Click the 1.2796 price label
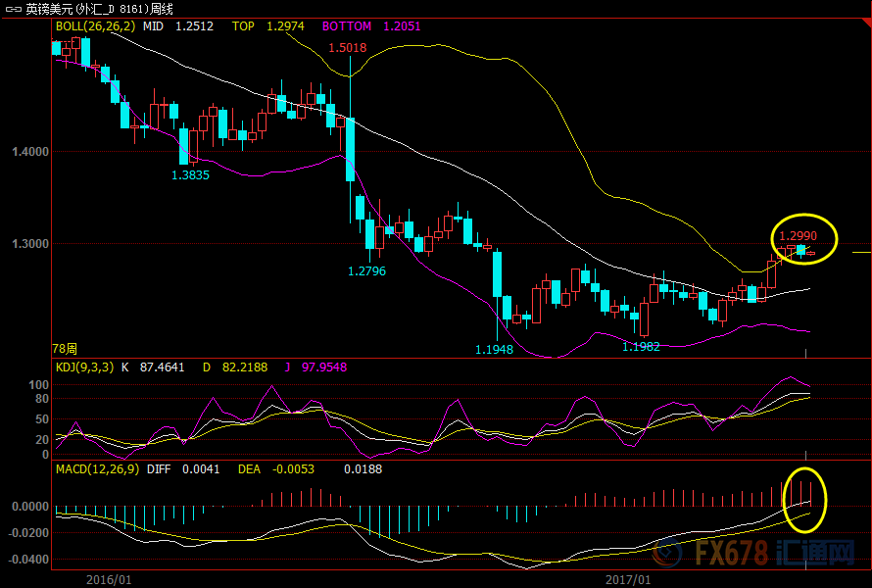Image resolution: width=872 pixels, height=588 pixels. [x=367, y=270]
